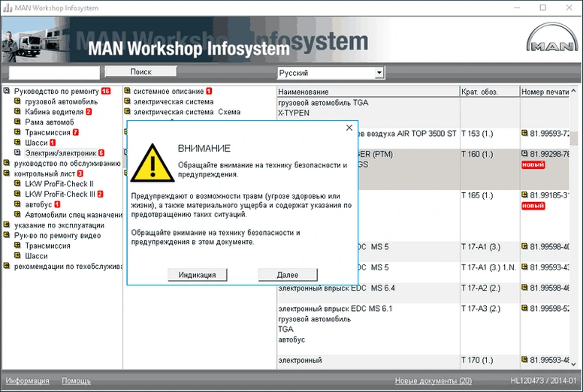
Task: Sort by Наименование column header
Action: pyautogui.click(x=368, y=92)
